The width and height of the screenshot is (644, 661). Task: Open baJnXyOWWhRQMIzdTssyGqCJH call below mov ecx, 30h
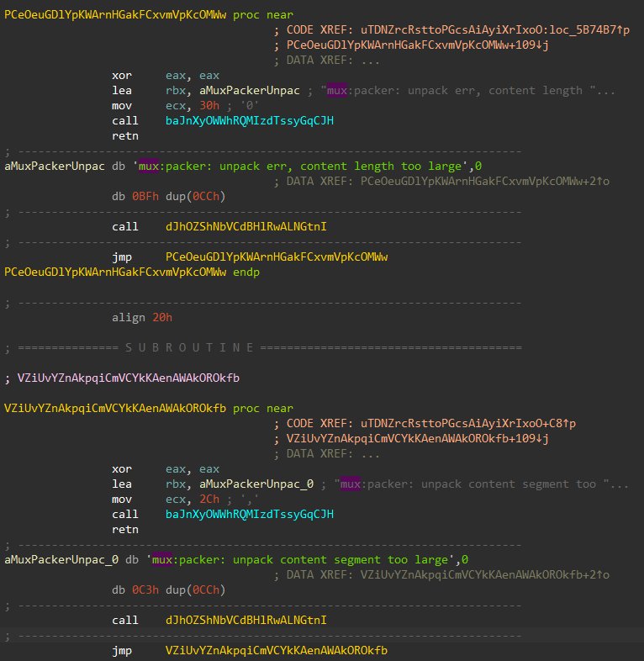pos(250,121)
